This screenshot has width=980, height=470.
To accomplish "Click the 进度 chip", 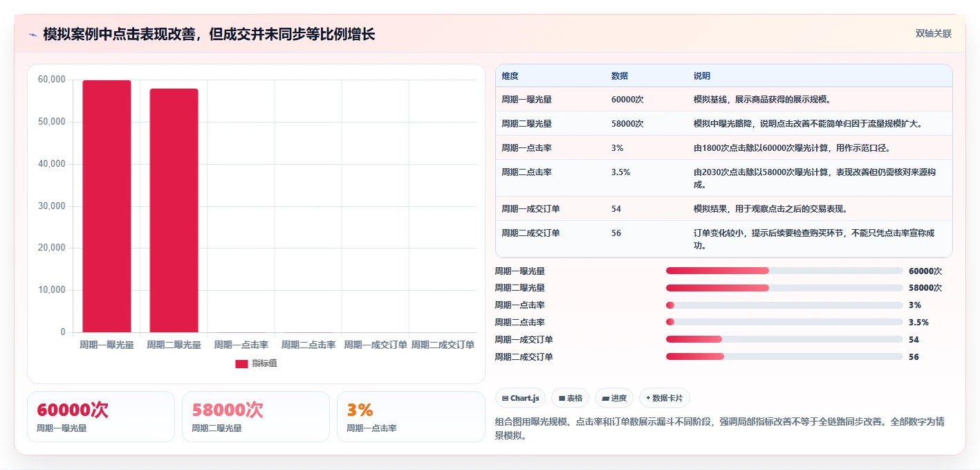I will coord(614,398).
